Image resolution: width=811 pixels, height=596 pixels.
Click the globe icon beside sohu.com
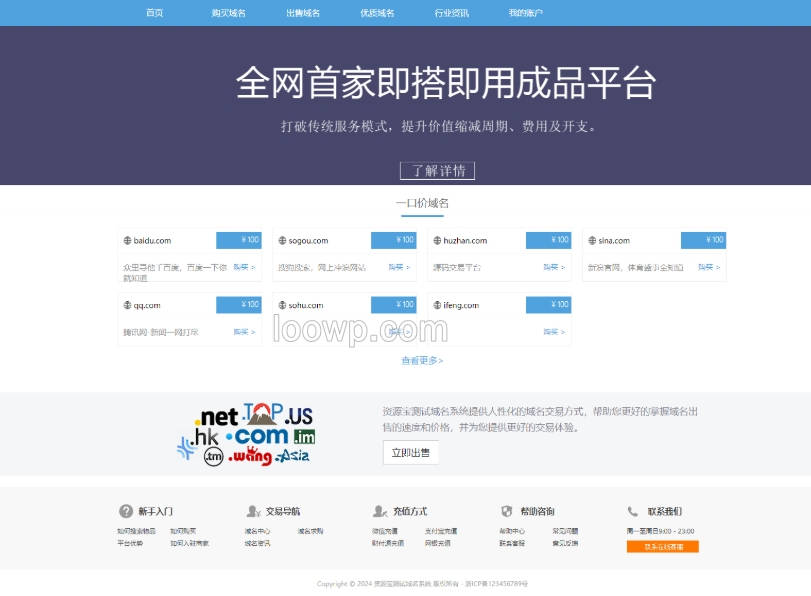click(x=282, y=305)
